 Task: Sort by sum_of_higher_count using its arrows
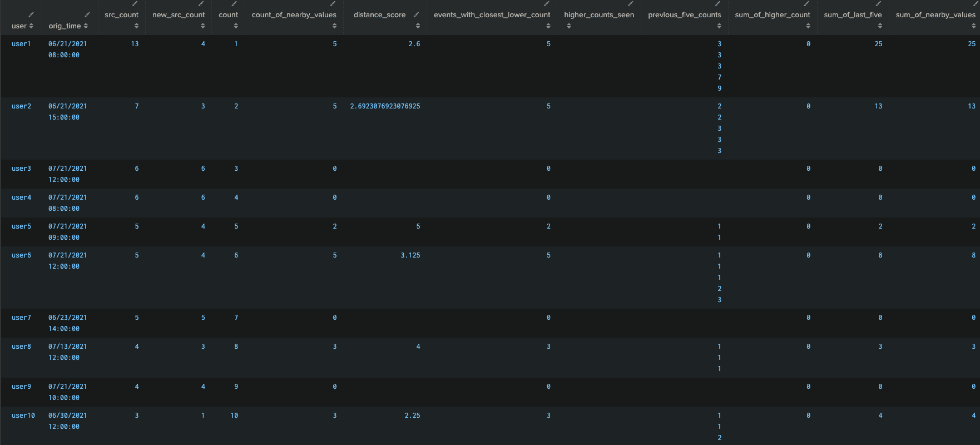point(808,26)
